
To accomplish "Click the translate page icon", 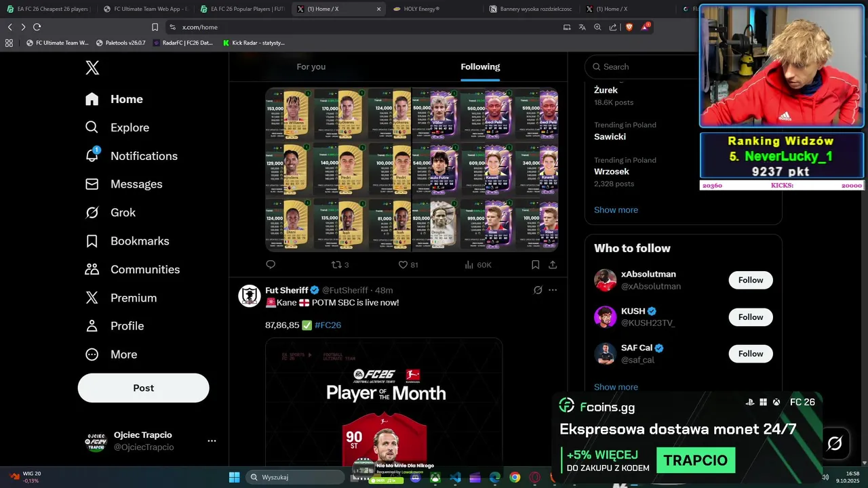I will coord(582,27).
